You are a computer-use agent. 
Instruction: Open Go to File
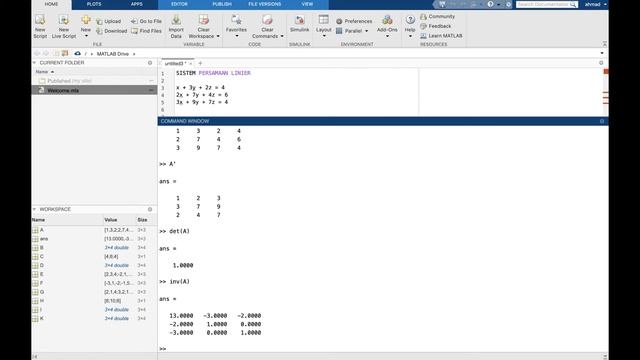click(x=146, y=21)
